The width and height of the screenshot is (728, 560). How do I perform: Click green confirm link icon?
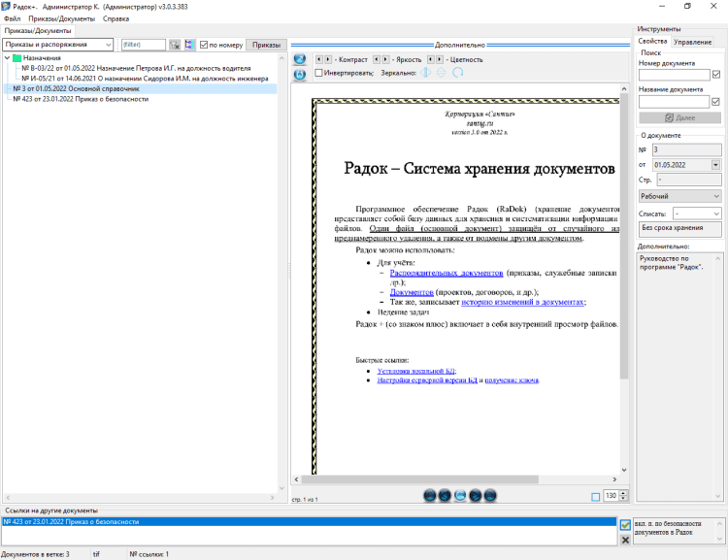pyautogui.click(x=625, y=525)
